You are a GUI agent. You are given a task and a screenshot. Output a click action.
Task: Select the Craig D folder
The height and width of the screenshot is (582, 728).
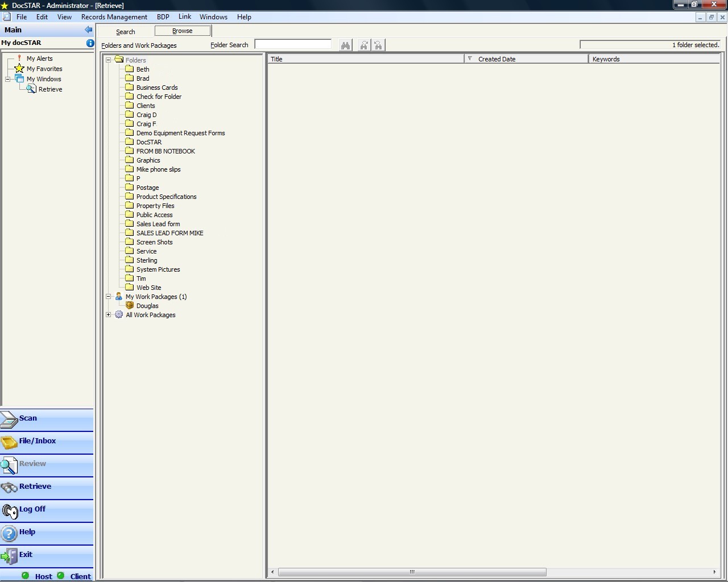[x=146, y=115]
